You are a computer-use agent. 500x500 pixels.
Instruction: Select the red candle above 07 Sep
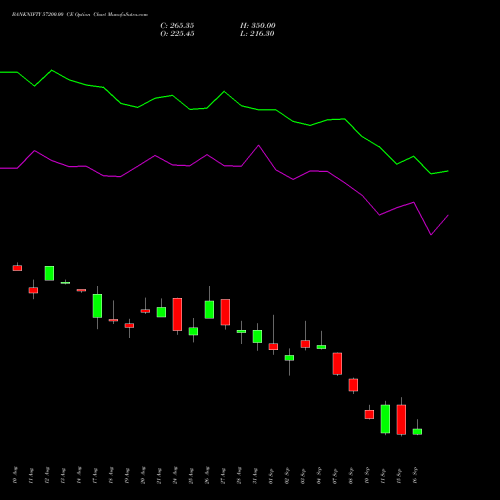click(337, 364)
